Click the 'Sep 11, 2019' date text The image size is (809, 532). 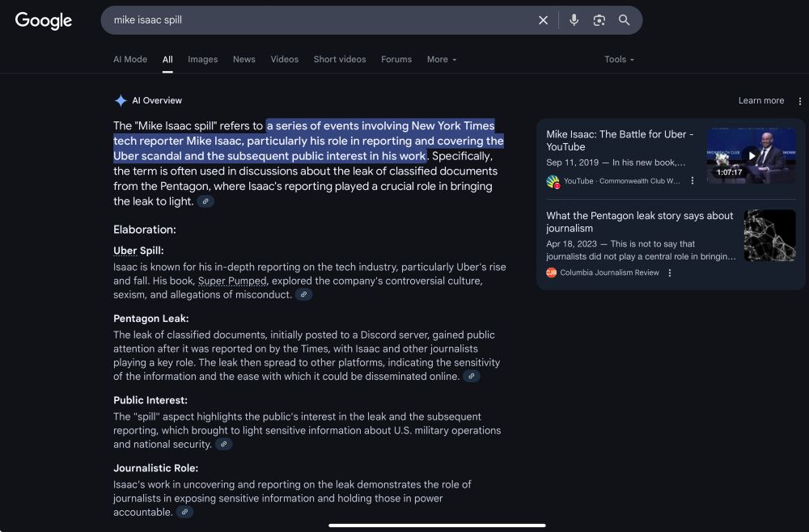click(x=572, y=163)
